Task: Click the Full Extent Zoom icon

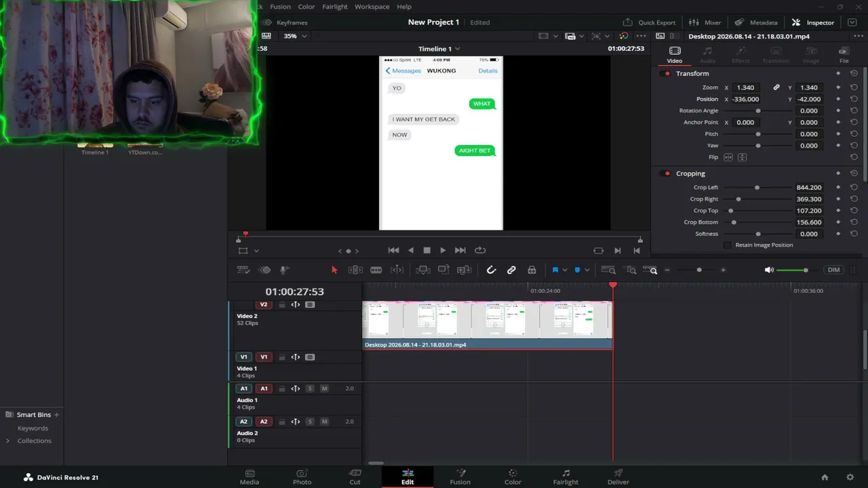Action: click(608, 270)
